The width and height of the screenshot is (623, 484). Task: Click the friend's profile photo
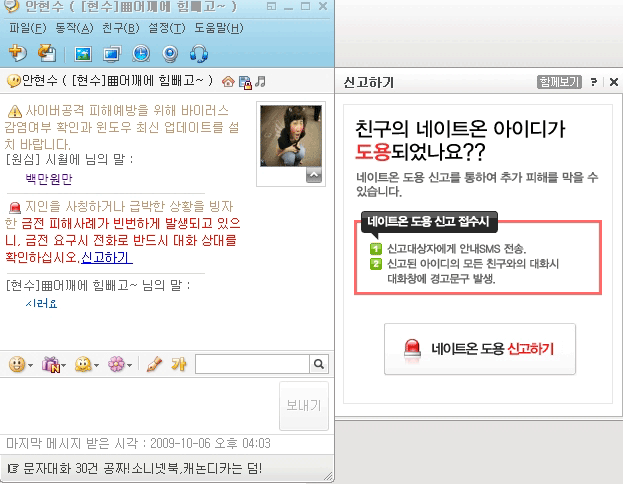(x=291, y=136)
